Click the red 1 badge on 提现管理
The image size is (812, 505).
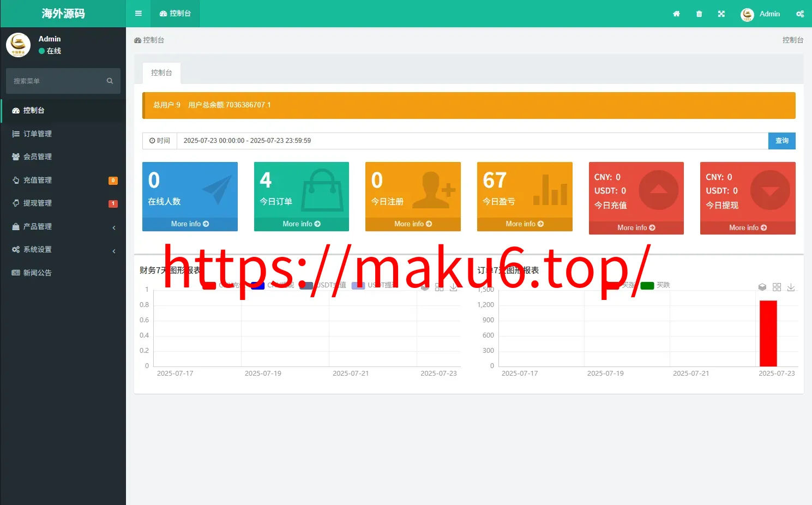click(x=113, y=203)
